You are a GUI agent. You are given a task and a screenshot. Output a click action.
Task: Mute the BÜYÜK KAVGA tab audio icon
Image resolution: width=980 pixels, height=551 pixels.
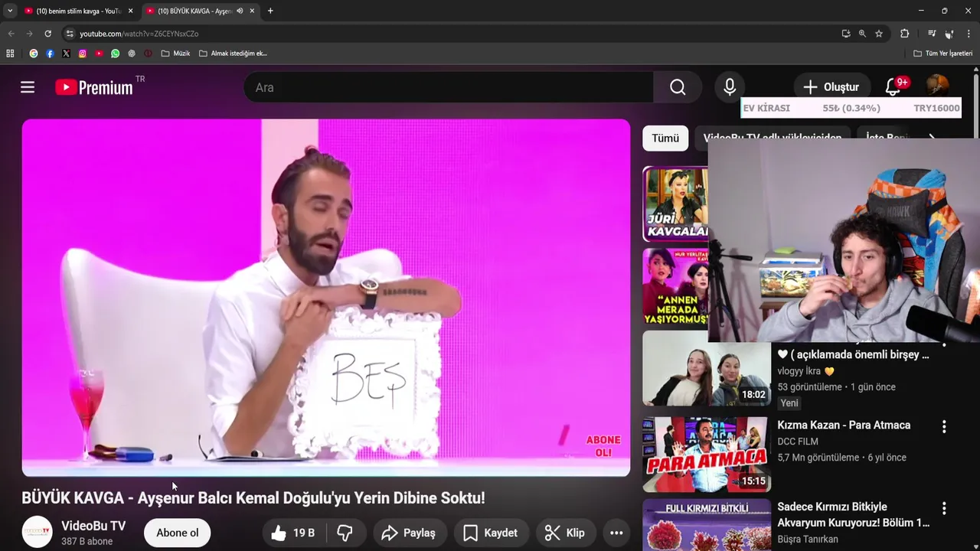240,11
